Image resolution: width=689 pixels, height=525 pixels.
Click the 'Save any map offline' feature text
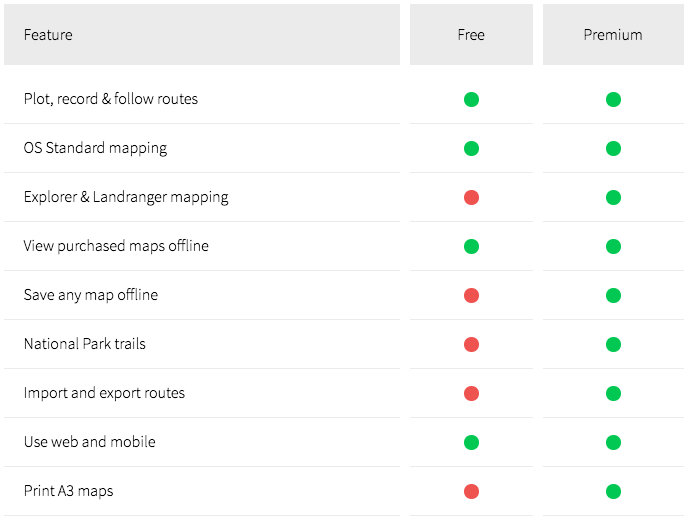click(91, 295)
